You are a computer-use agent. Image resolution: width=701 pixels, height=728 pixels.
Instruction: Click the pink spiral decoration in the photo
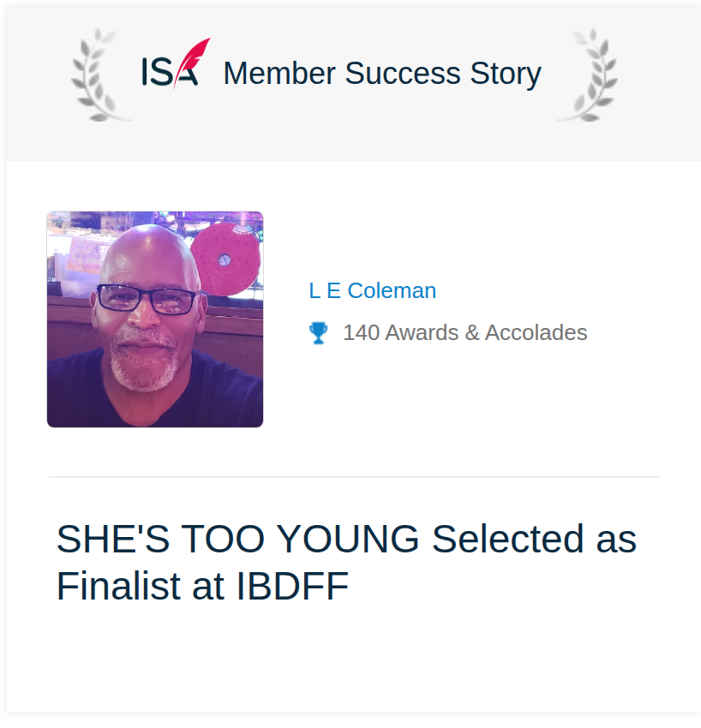(225, 259)
